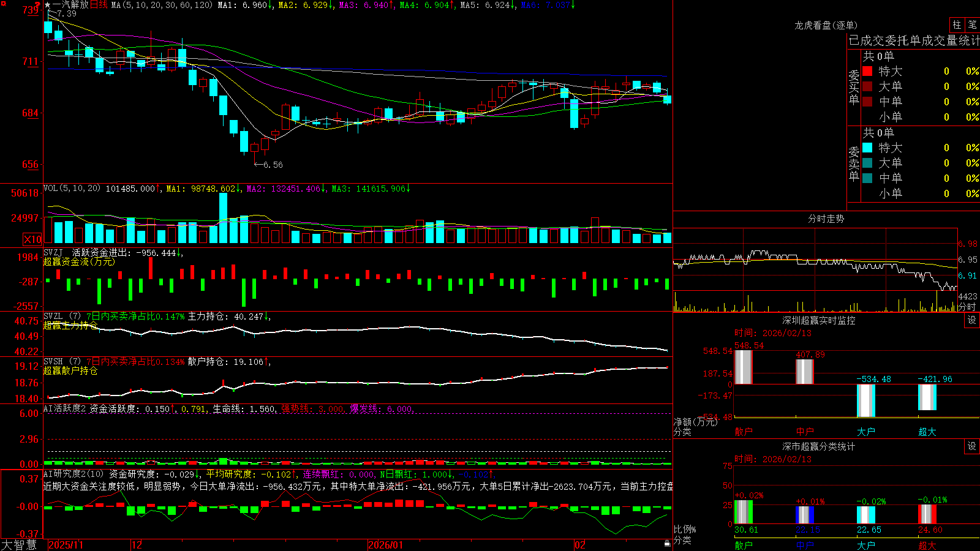Click the 分时走势 panel title

(x=826, y=219)
